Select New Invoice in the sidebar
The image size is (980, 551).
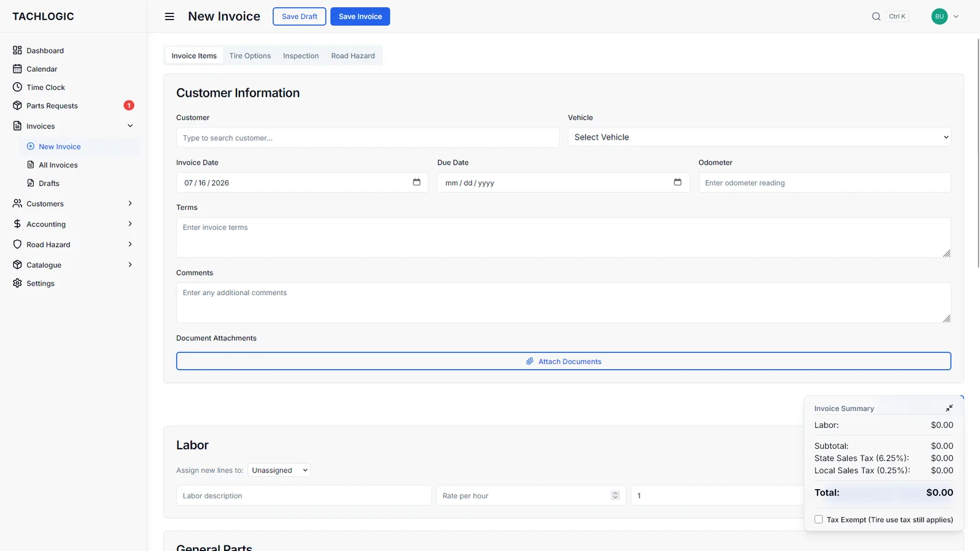point(79,146)
